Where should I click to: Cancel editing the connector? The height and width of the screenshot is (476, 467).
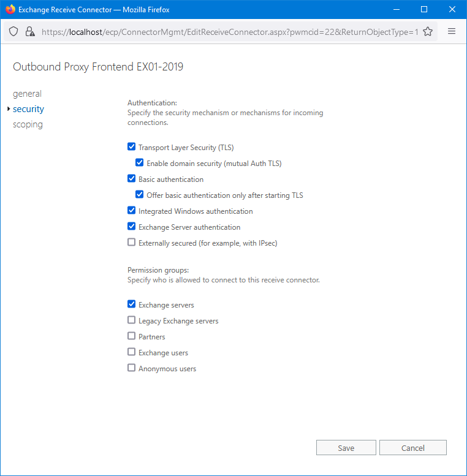pos(412,448)
